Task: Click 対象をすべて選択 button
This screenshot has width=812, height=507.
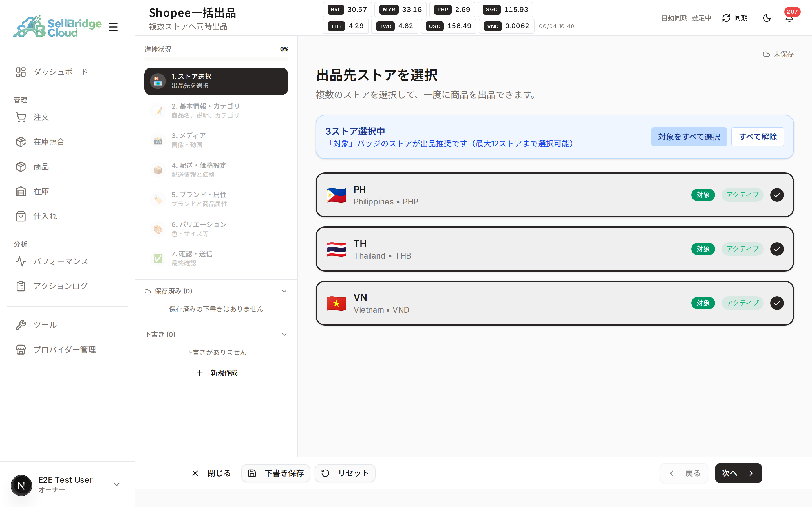Action: coord(689,137)
